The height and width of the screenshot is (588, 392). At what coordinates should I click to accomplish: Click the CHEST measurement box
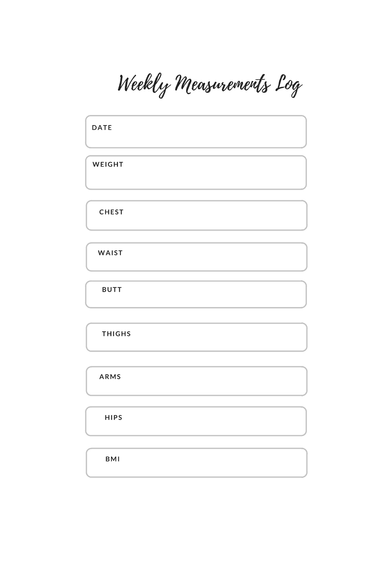pyautogui.click(x=197, y=216)
